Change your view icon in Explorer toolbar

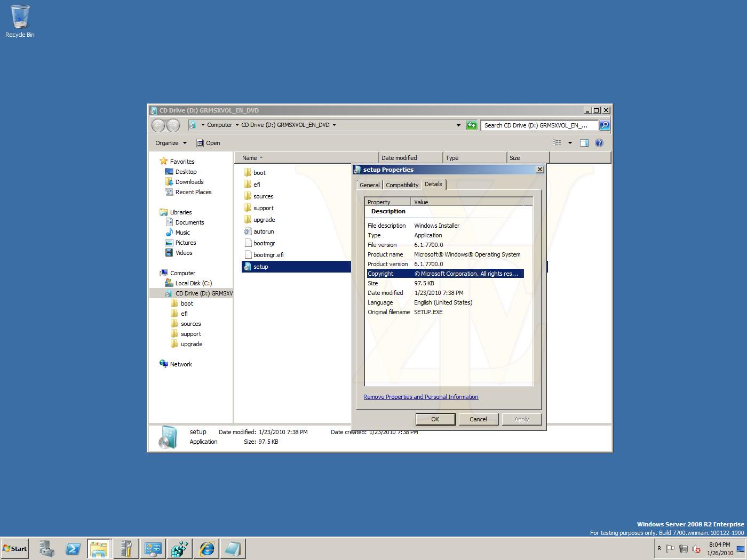tap(557, 143)
